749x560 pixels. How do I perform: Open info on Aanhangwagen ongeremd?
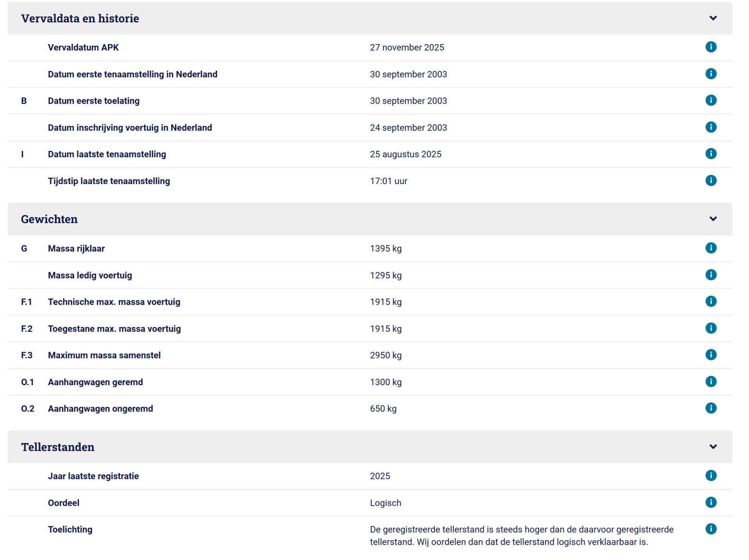tap(711, 408)
